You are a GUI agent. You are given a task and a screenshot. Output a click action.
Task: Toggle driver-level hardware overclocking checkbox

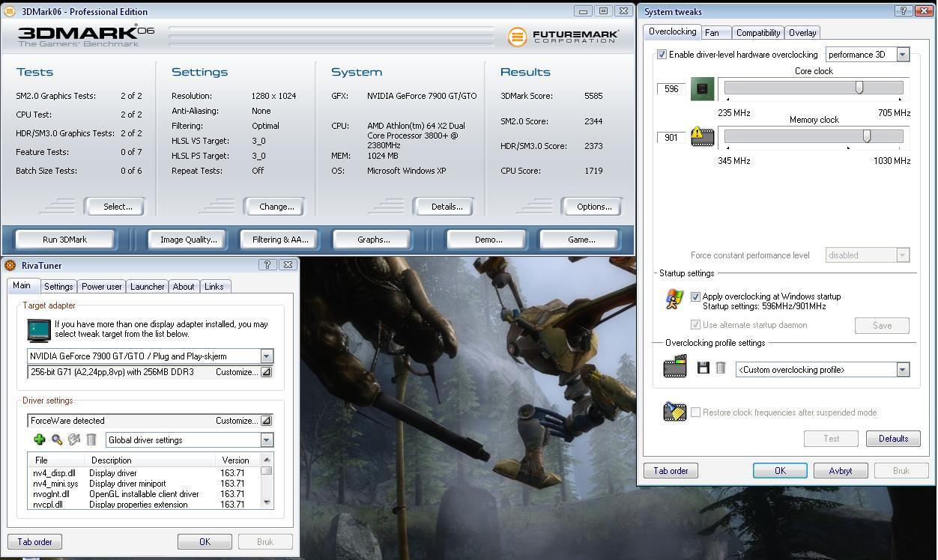pos(662,55)
